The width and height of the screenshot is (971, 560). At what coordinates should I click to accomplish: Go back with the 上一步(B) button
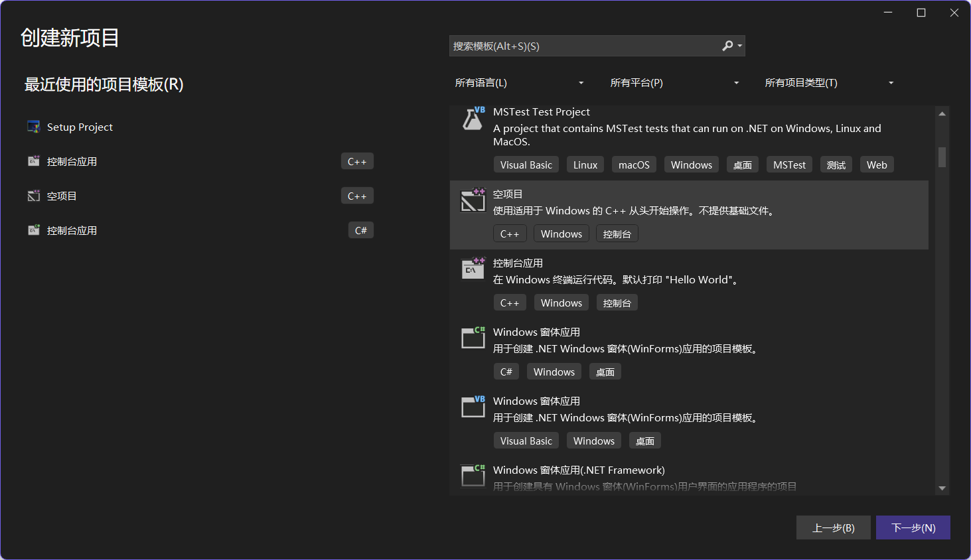coord(833,527)
